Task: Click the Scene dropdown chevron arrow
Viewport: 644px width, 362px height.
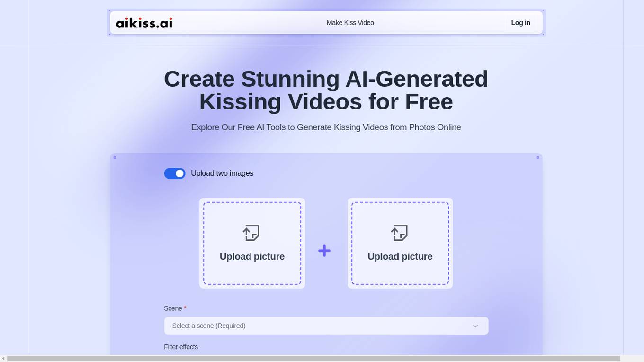Action: [x=475, y=326]
